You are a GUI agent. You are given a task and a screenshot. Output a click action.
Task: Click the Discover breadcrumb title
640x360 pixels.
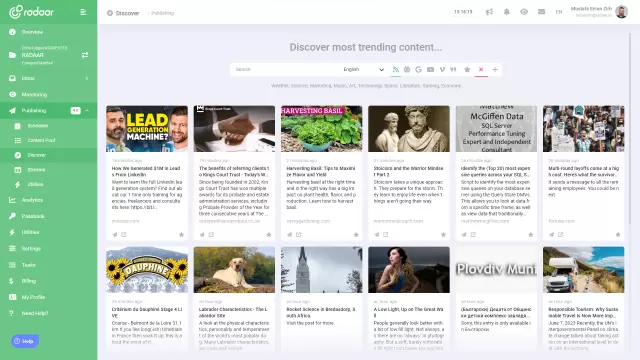pyautogui.click(x=127, y=13)
